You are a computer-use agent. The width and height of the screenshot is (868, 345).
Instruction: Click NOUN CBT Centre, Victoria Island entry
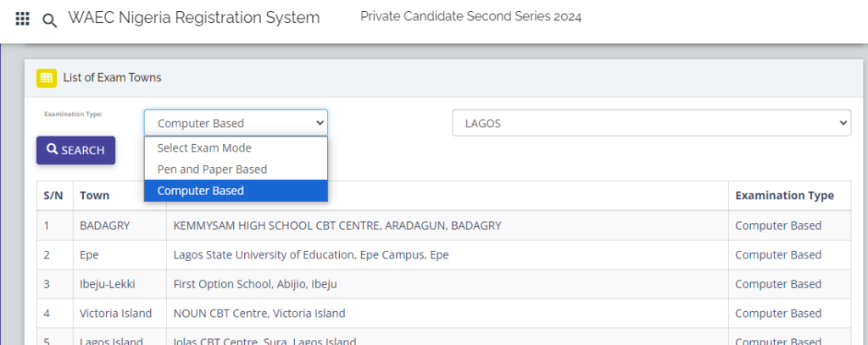tap(259, 314)
